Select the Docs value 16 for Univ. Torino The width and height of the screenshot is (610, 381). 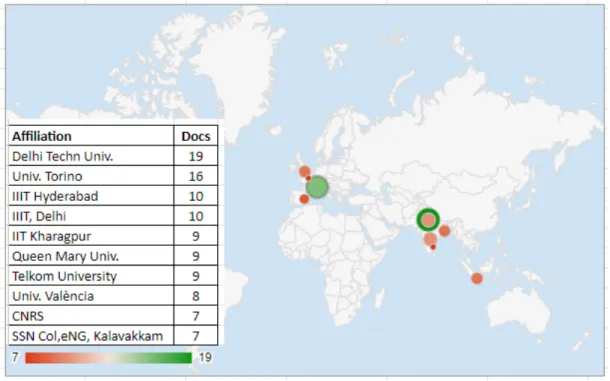point(196,176)
